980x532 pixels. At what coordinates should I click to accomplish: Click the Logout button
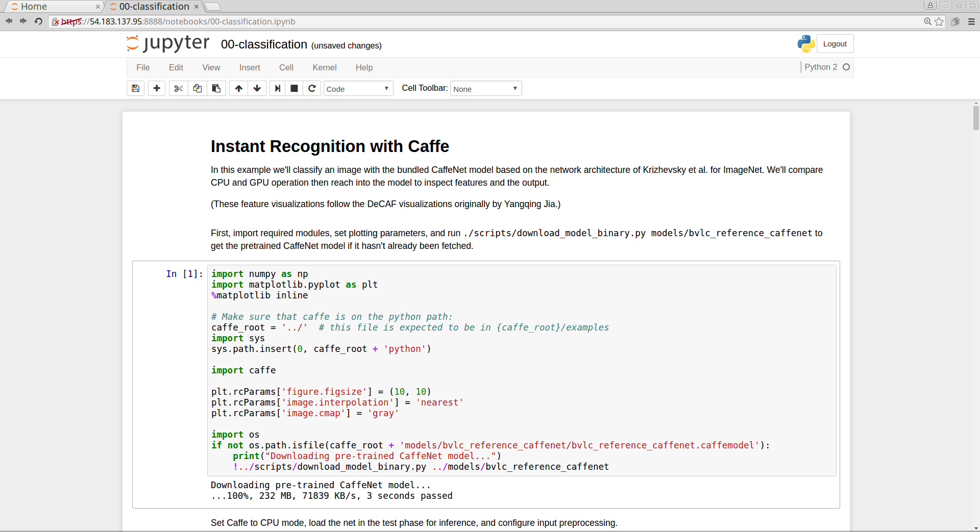click(x=835, y=44)
